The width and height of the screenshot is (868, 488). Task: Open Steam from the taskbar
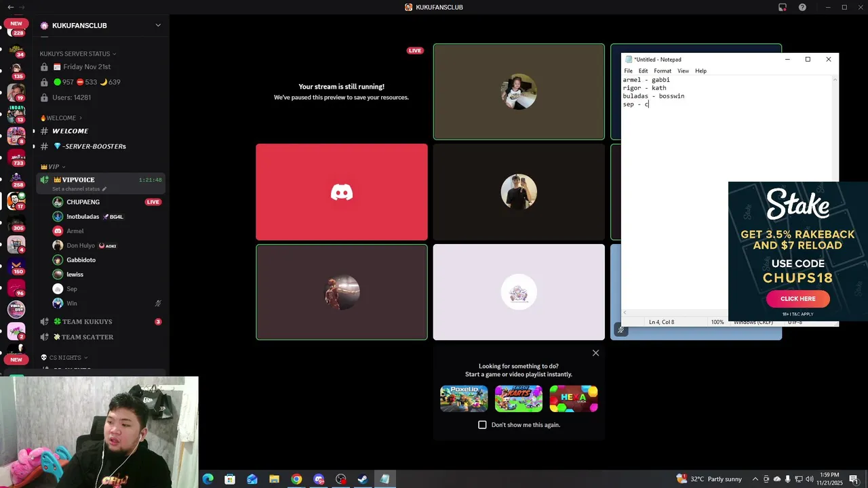coord(363,479)
